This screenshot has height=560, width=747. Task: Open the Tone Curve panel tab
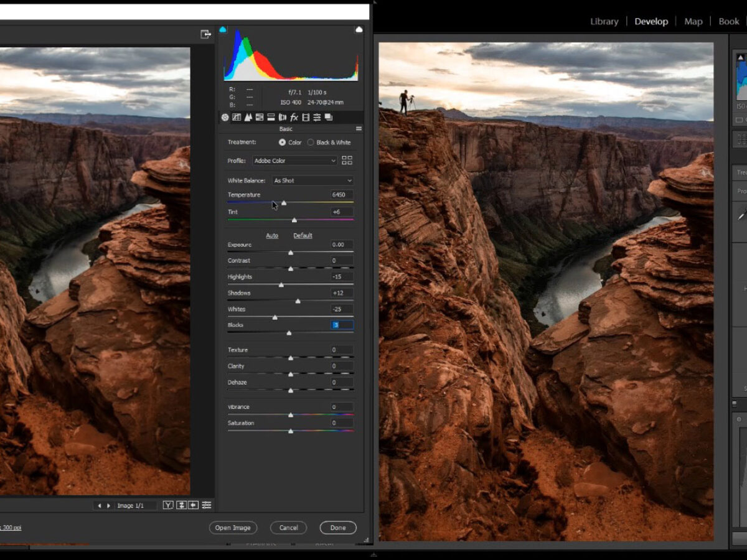[237, 117]
